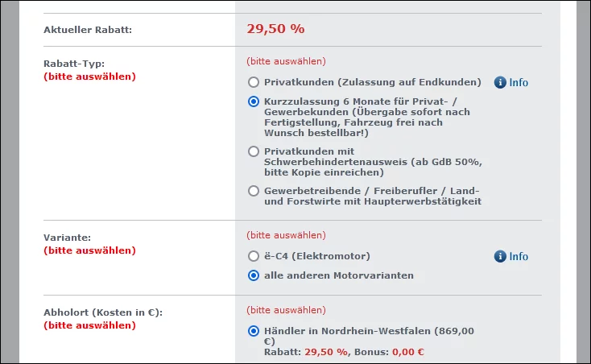Click the Rabatt-Typ section label

click(74, 63)
